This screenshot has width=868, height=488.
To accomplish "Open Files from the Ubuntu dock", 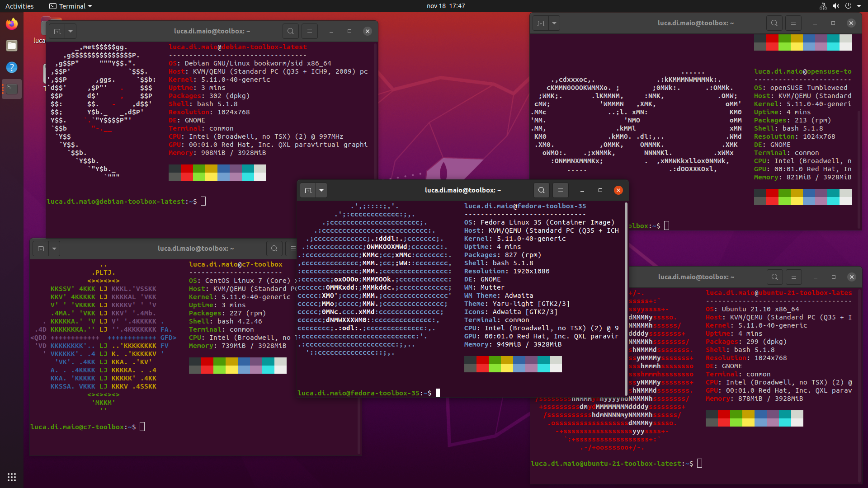I will (12, 45).
